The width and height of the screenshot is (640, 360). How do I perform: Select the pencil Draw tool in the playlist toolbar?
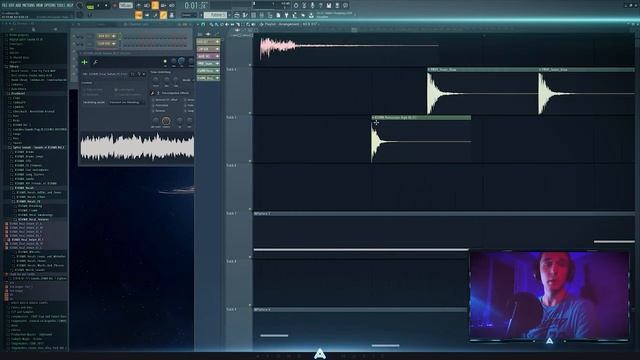(211, 24)
